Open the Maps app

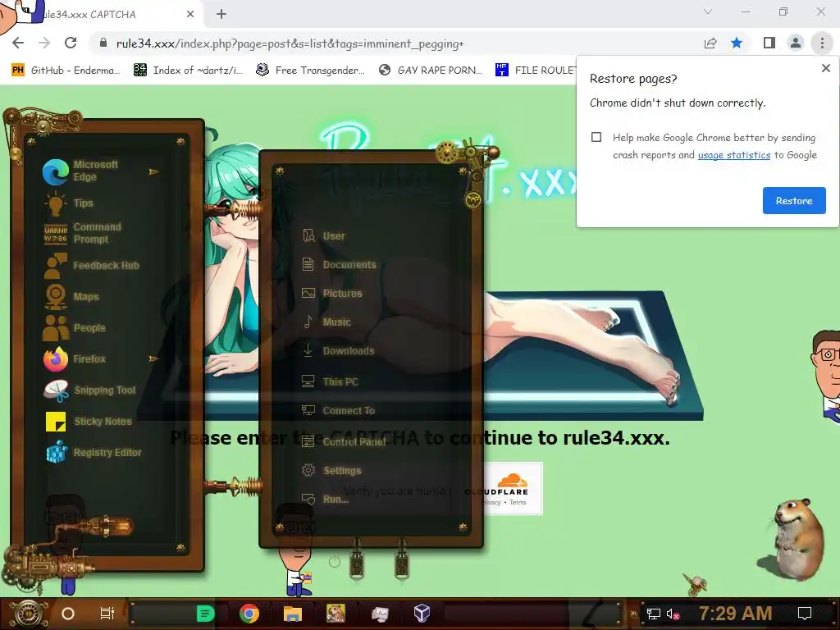pyautogui.click(x=71, y=296)
